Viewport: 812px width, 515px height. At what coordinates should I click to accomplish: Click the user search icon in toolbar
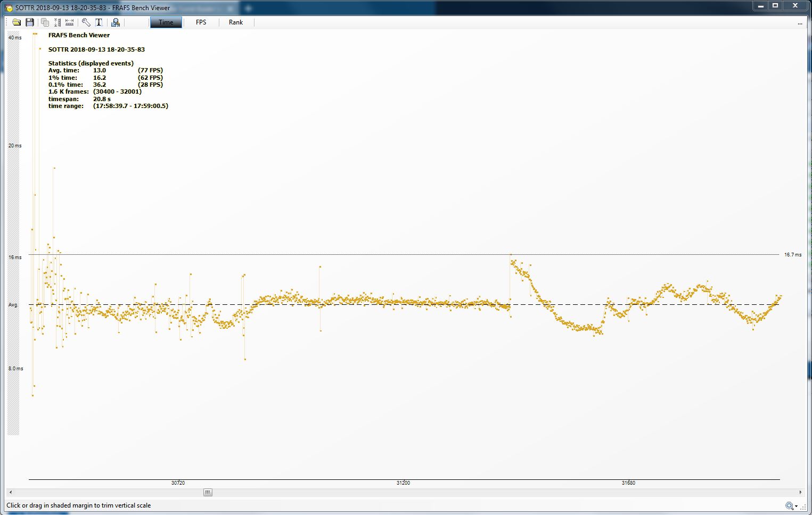115,22
